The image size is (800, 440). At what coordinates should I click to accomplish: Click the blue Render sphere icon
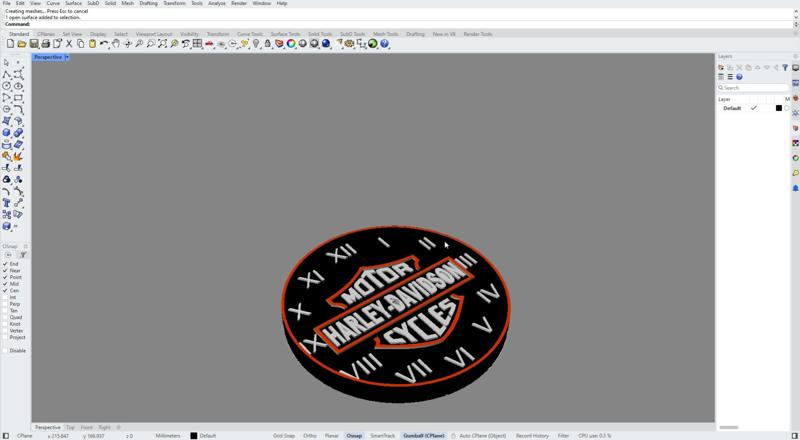click(x=326, y=44)
